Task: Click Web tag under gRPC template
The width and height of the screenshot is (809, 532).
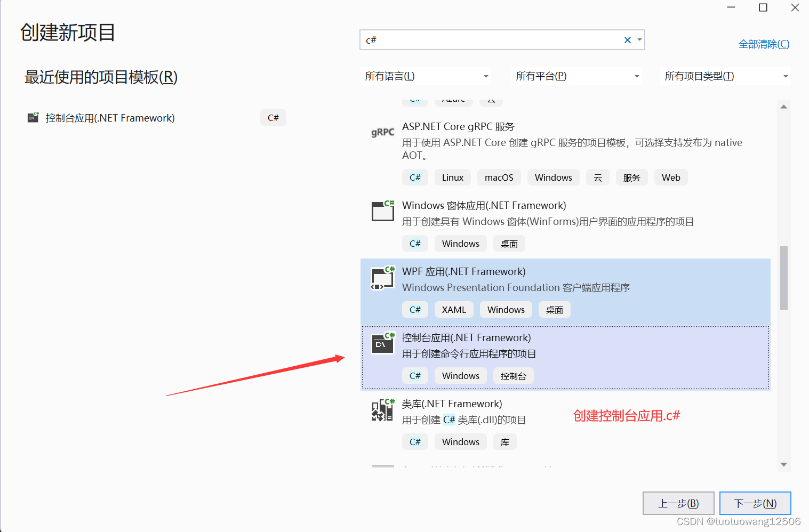Action: tap(671, 178)
